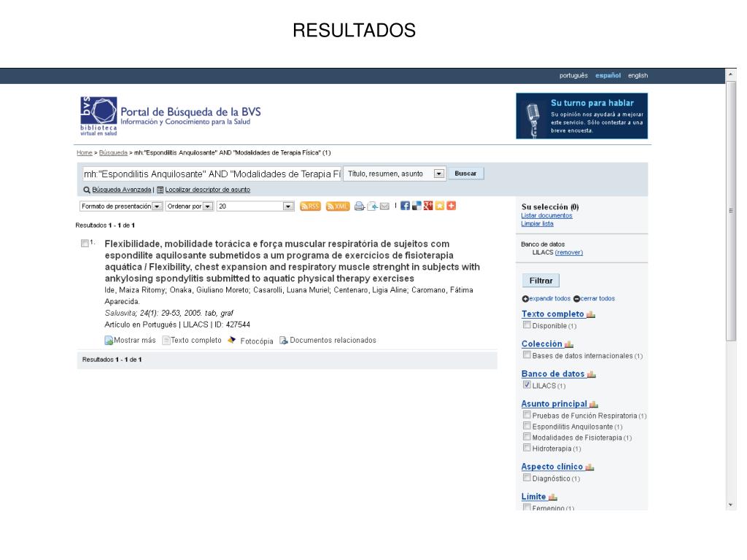747x560 pixels.
Task: Click the email envelope icon
Action: click(384, 206)
